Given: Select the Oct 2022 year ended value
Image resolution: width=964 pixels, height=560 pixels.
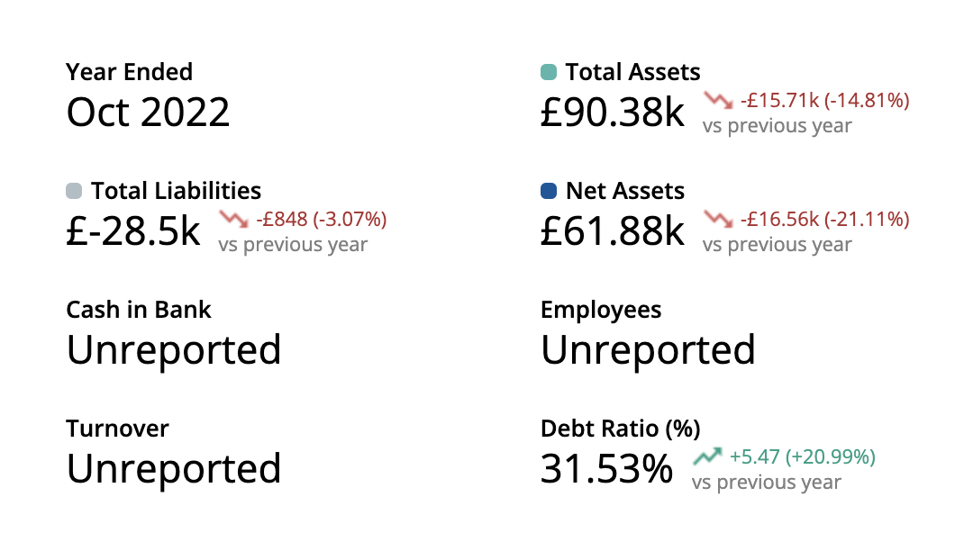Looking at the screenshot, I should pyautogui.click(x=149, y=113).
